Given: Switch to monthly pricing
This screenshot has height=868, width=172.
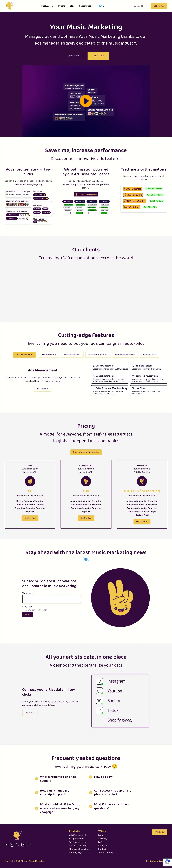Looking at the screenshot, I should click(x=86, y=452).
